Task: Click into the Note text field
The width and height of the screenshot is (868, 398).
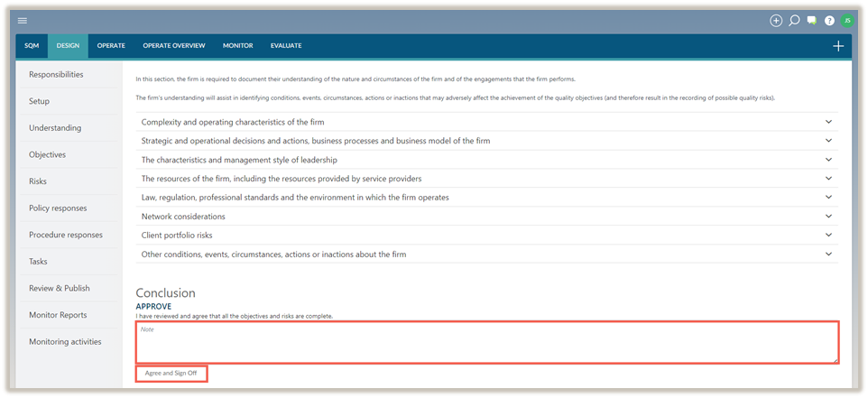Action: pos(487,343)
